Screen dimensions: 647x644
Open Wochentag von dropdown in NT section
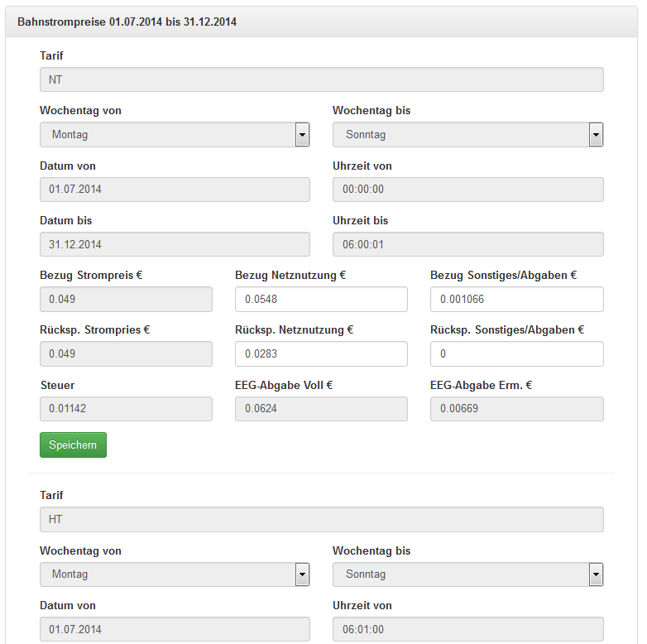[175, 135]
